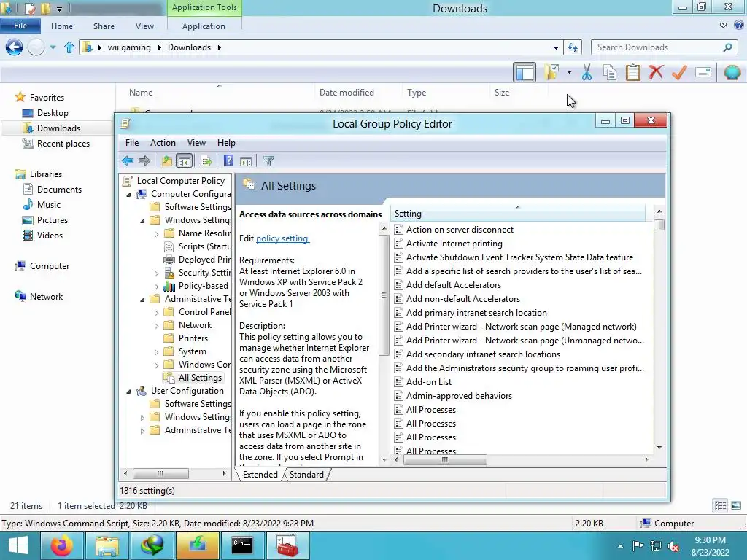747x560 pixels.
Task: Click the orange checkmark icon
Action: tap(679, 72)
